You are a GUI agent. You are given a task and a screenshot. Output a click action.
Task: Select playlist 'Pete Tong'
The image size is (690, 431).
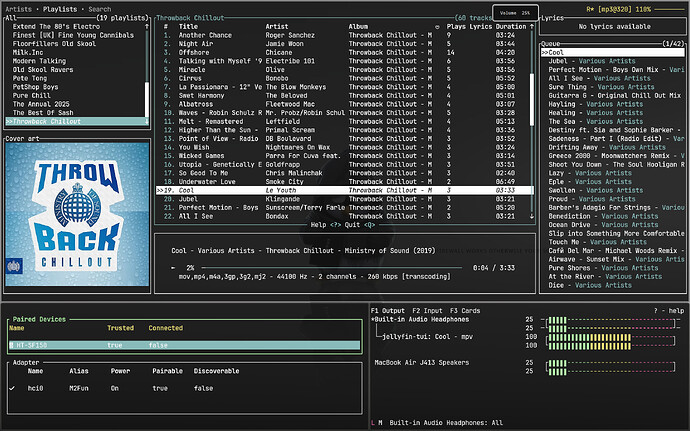click(29, 78)
